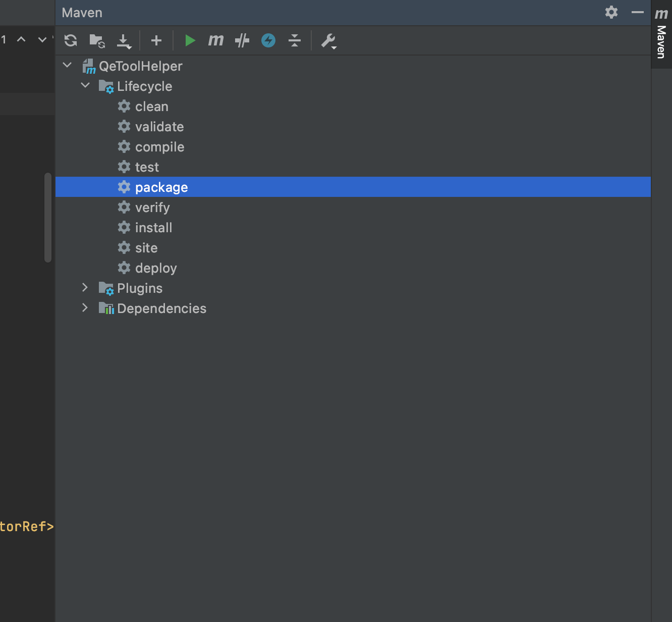The width and height of the screenshot is (672, 622).
Task: Run Maven build with green play icon
Action: [190, 40]
